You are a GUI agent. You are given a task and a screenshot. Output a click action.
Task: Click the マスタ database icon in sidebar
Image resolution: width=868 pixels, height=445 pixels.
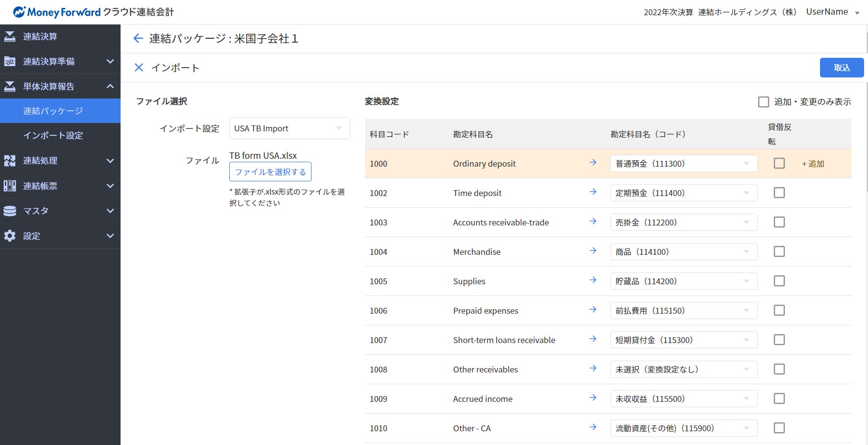(x=10, y=211)
